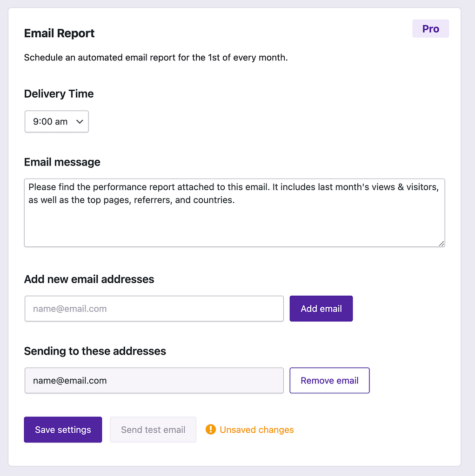This screenshot has width=475, height=476.
Task: Click the Email Report heading
Action: click(x=59, y=33)
